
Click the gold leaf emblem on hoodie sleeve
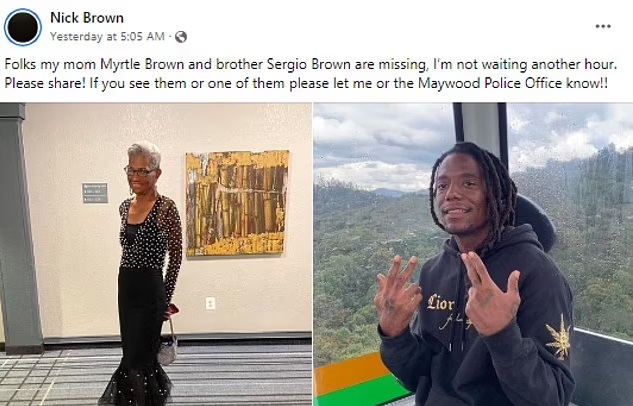pos(559,338)
